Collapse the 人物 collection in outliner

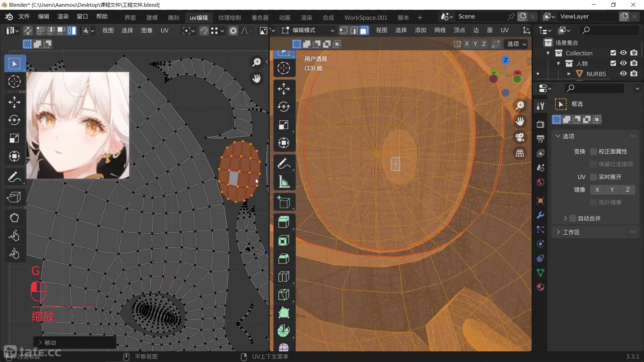558,63
